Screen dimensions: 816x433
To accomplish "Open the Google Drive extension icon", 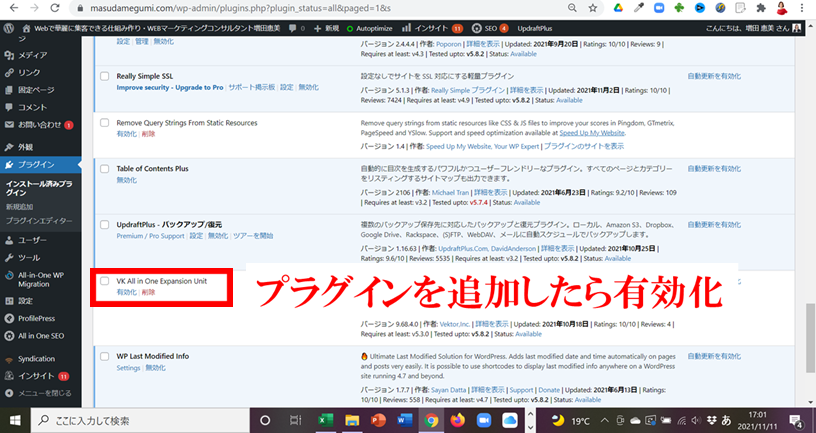I will click(618, 8).
